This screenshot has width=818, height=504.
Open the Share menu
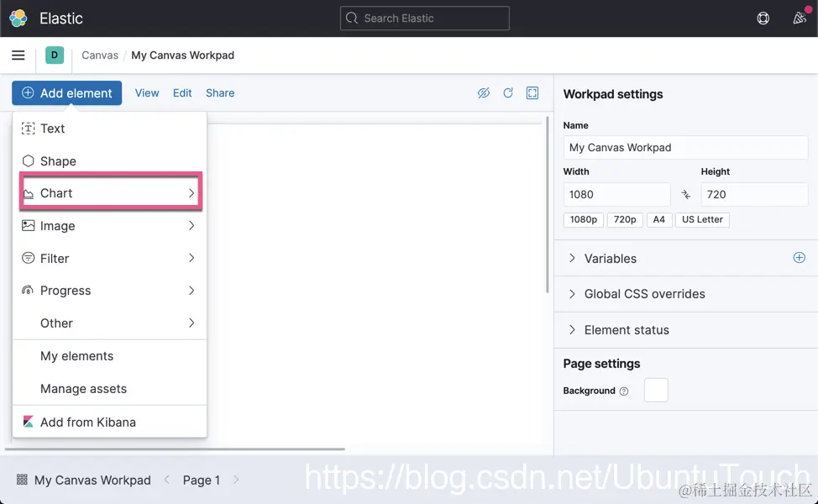[220, 93]
